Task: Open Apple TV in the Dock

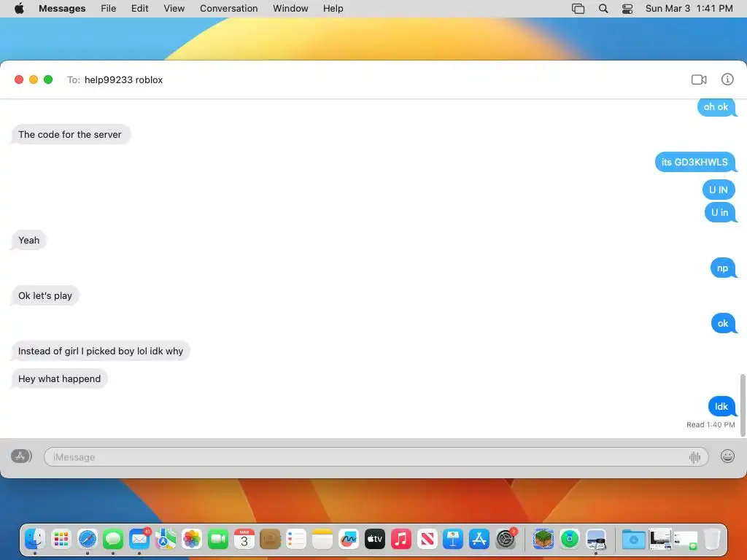Action: pos(374,540)
